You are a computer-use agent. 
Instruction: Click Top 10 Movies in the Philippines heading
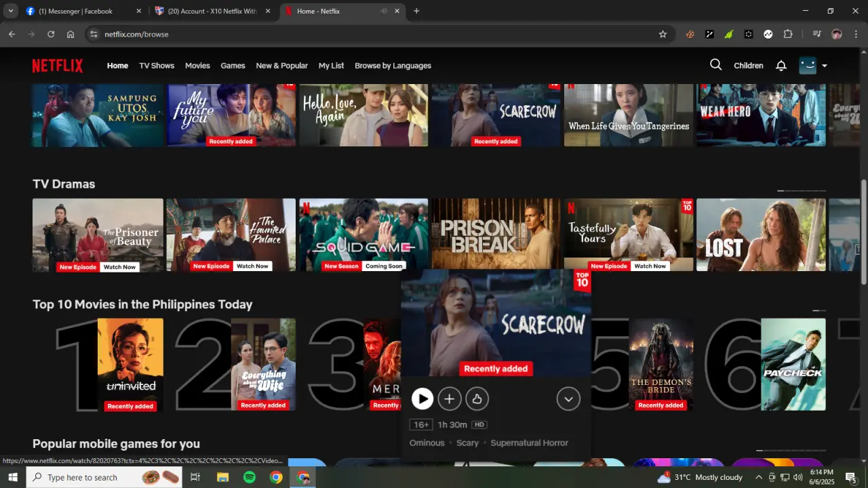point(142,305)
